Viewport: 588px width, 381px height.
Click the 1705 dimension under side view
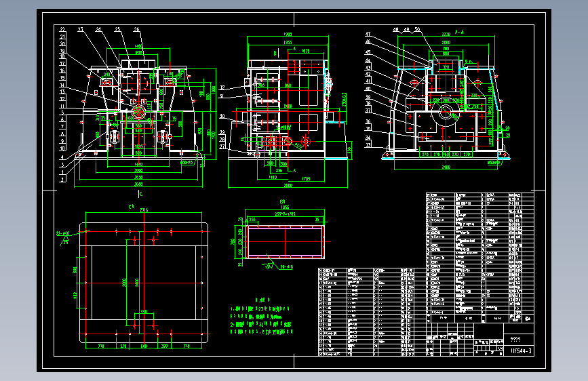click(306, 179)
